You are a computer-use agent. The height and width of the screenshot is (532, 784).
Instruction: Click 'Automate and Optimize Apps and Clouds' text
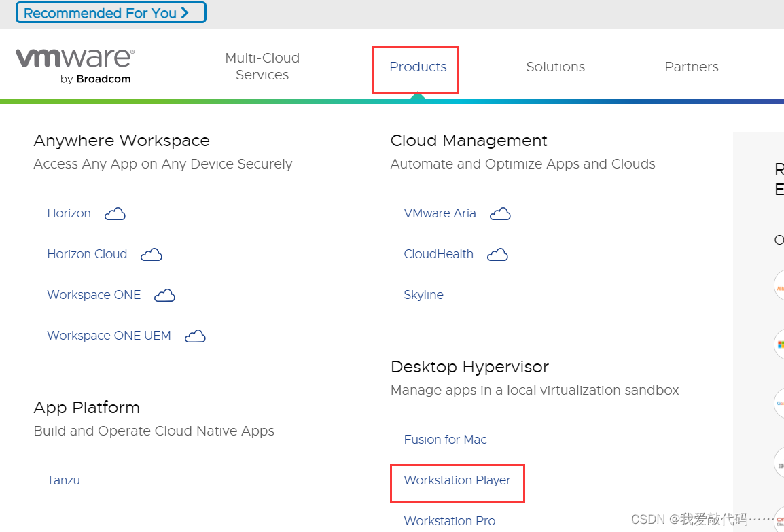pyautogui.click(x=522, y=164)
